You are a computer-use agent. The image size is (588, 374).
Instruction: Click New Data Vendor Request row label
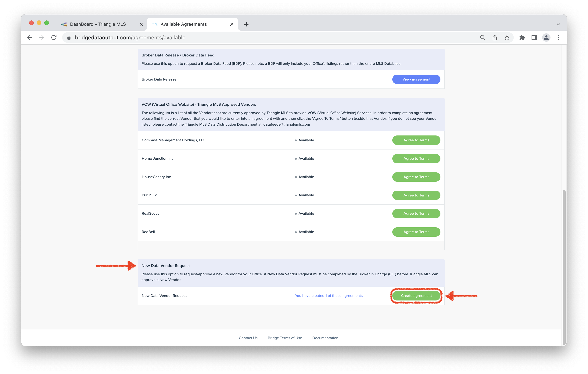click(x=164, y=296)
